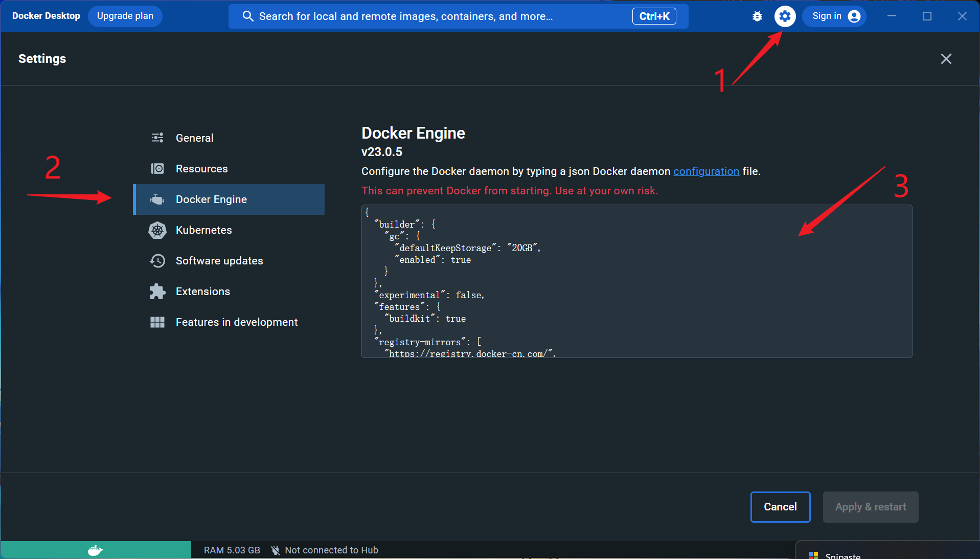The width and height of the screenshot is (980, 559).
Task: Click the "experimental": false line
Action: click(429, 295)
